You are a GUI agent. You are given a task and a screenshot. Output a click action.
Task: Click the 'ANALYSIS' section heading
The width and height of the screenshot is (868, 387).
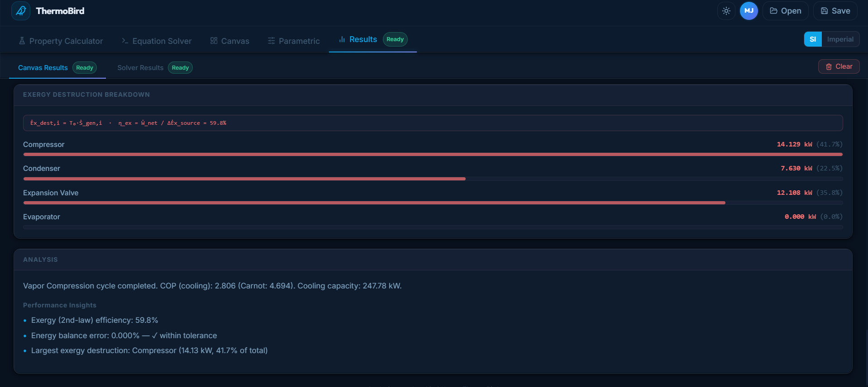pos(40,260)
